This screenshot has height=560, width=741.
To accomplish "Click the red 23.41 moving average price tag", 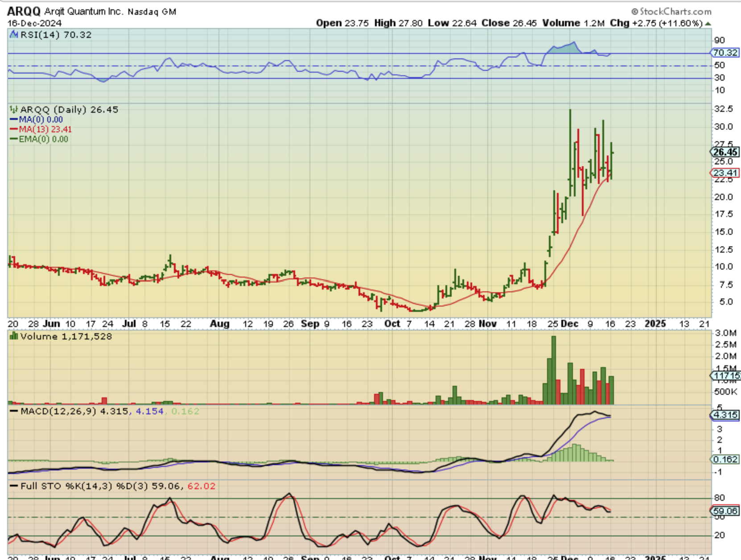I will tap(725, 173).
